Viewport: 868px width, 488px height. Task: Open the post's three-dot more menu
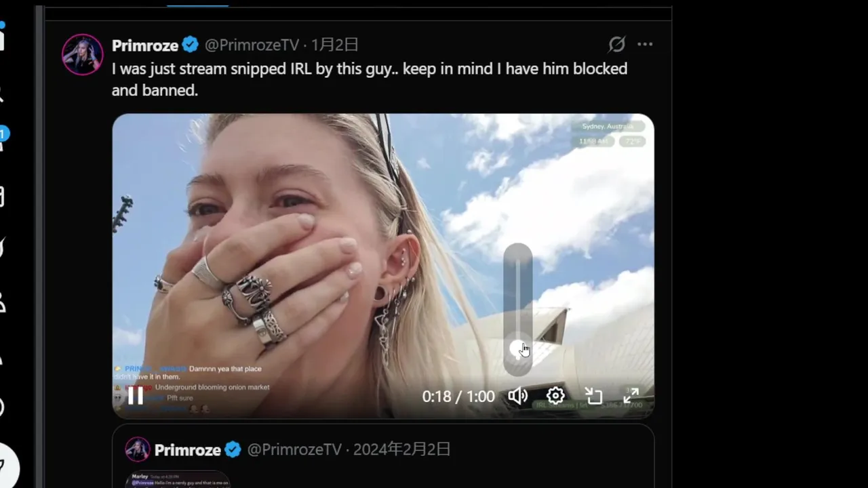[645, 45]
